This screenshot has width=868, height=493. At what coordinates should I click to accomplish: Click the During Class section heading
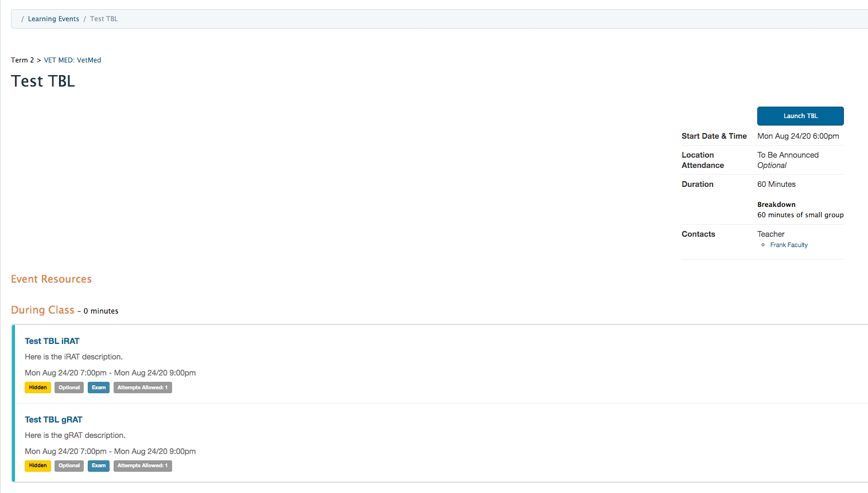click(x=42, y=310)
